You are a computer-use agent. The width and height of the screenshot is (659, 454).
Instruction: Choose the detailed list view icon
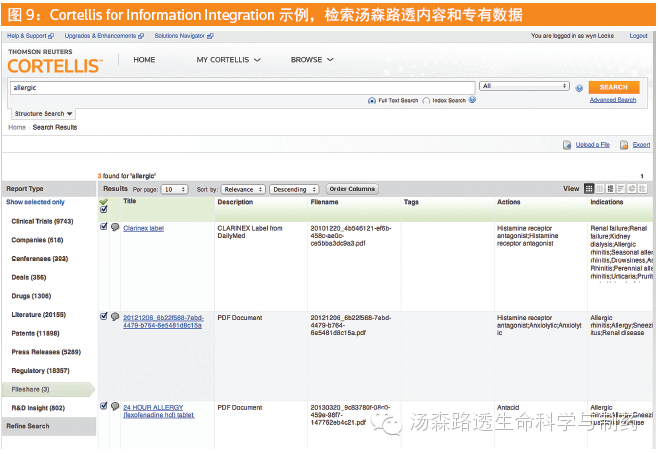pos(610,189)
